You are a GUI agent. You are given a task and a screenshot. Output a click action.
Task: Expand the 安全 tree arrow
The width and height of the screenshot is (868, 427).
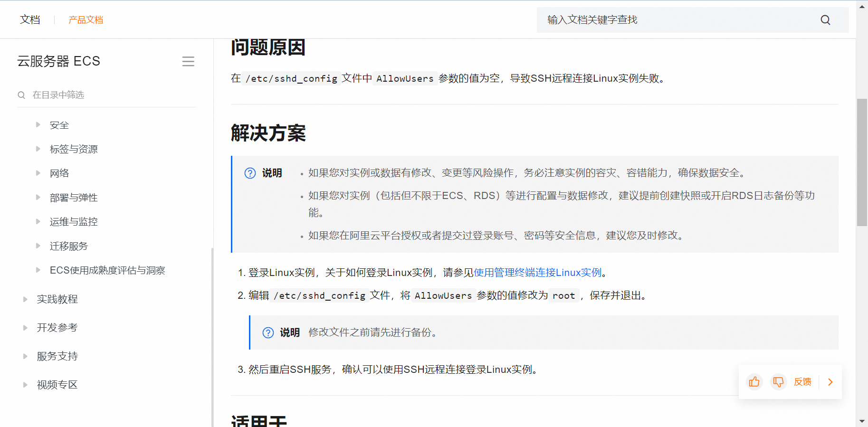pos(38,125)
